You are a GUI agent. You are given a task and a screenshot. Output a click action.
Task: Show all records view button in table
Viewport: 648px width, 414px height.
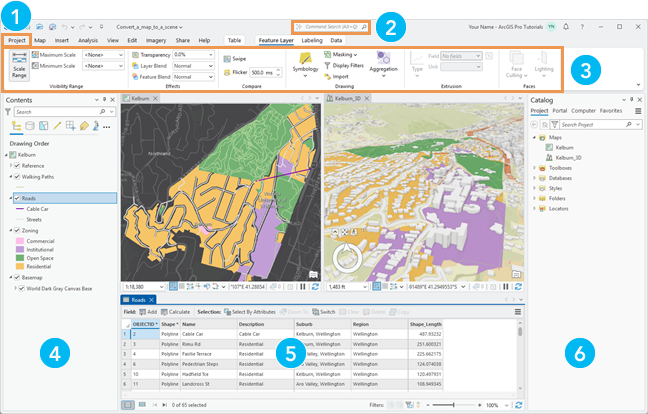(127, 405)
